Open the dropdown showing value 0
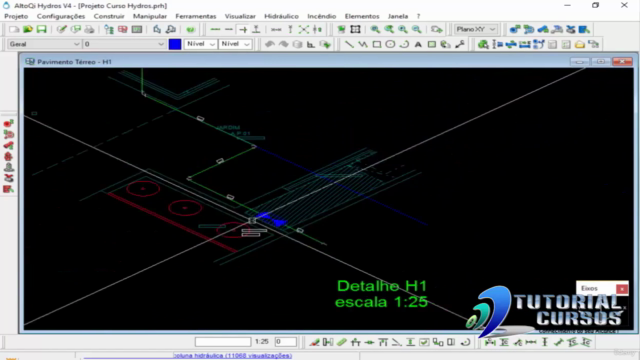 pos(124,44)
